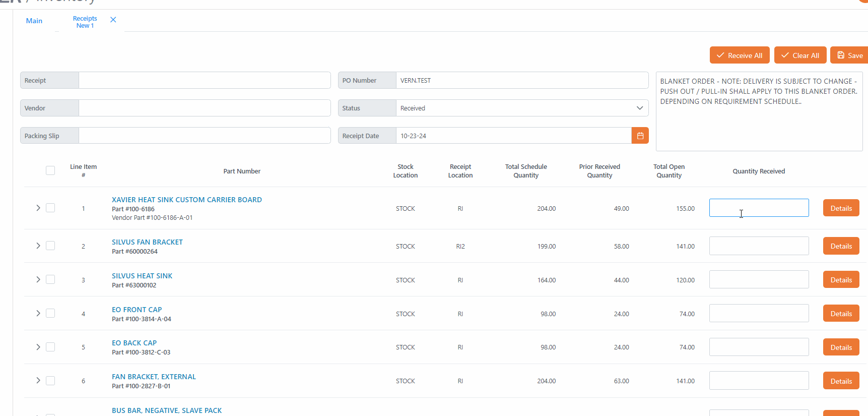The height and width of the screenshot is (416, 868).
Task: Expand the Xavier Heat Sink row
Action: pyautogui.click(x=38, y=208)
